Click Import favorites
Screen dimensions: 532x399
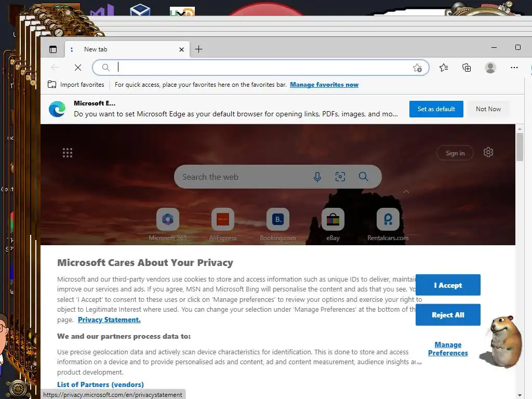tap(76, 85)
